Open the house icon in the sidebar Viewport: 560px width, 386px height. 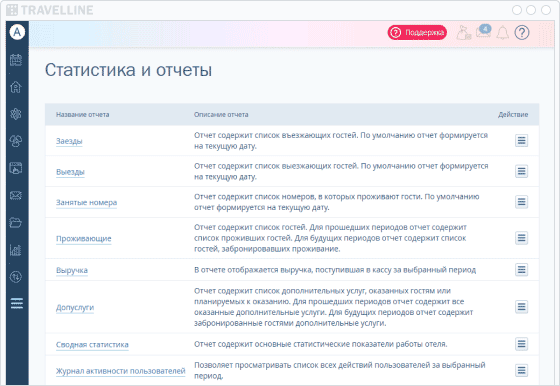pos(16,87)
